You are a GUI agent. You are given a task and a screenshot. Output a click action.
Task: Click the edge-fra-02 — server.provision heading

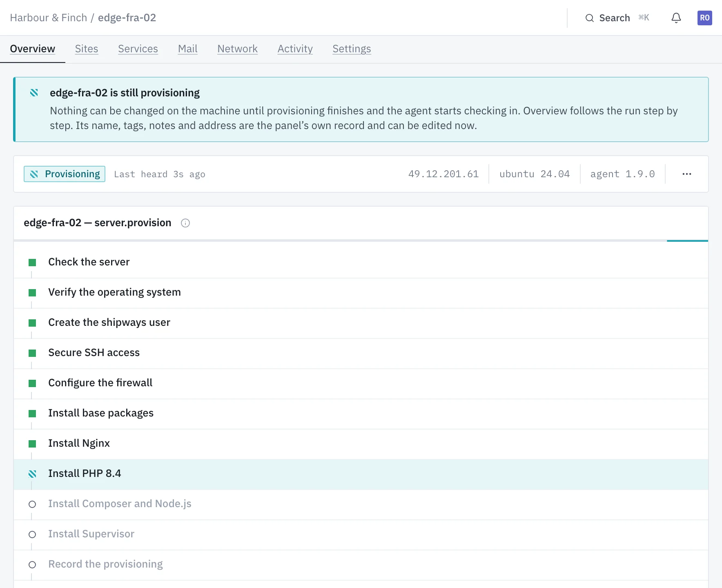coord(98,223)
